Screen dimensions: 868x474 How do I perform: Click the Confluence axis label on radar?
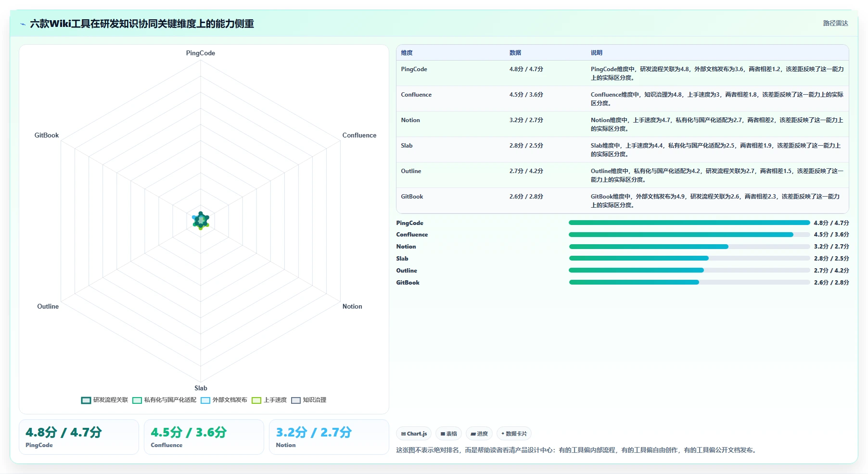[x=359, y=136]
